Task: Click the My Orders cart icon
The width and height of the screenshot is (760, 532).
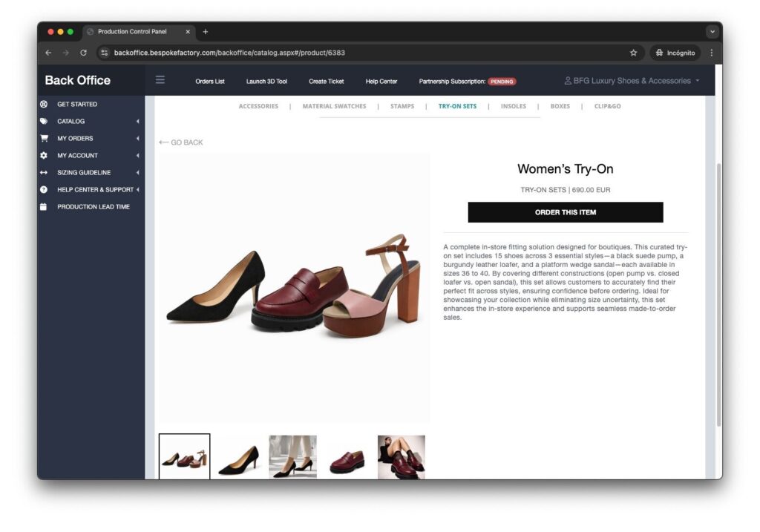Action: (x=44, y=138)
